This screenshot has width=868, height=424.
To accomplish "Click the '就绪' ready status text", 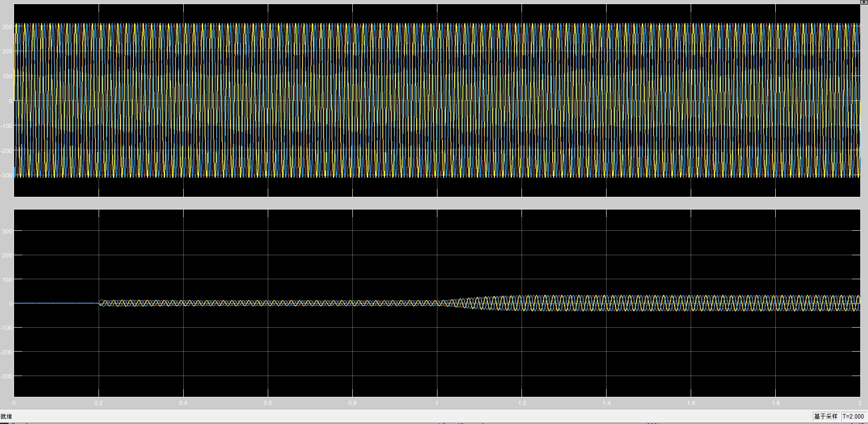I will point(6,416).
